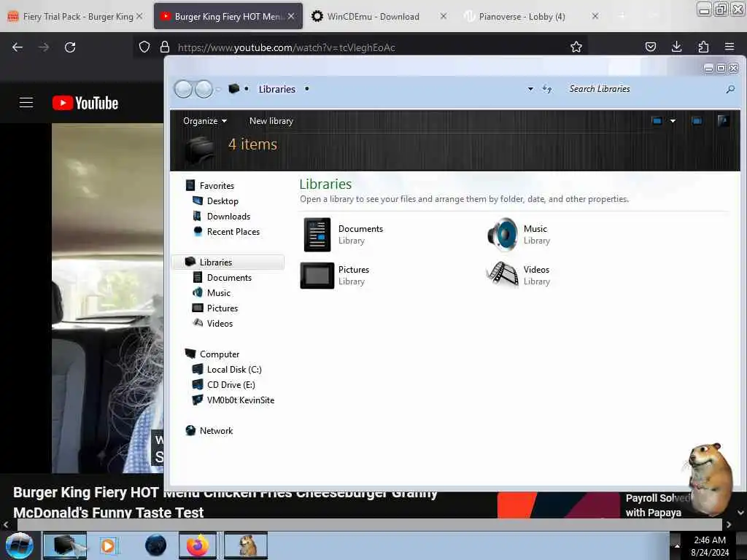This screenshot has width=747, height=560.
Task: Click the Documents library icon
Action: tap(317, 234)
